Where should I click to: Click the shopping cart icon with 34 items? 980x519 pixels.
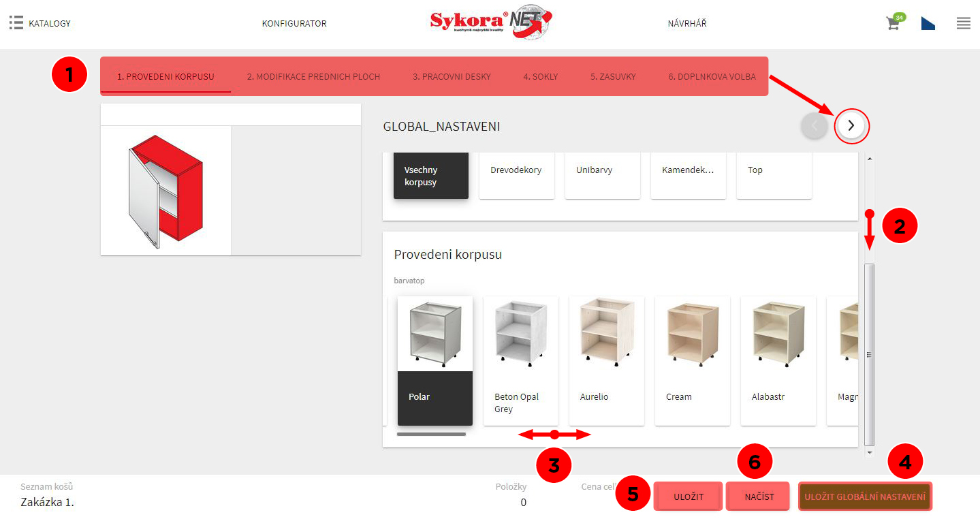pos(892,23)
